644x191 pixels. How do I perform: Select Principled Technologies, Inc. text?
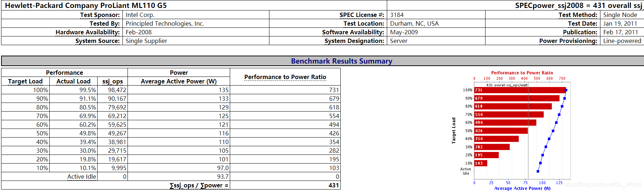tap(165, 23)
